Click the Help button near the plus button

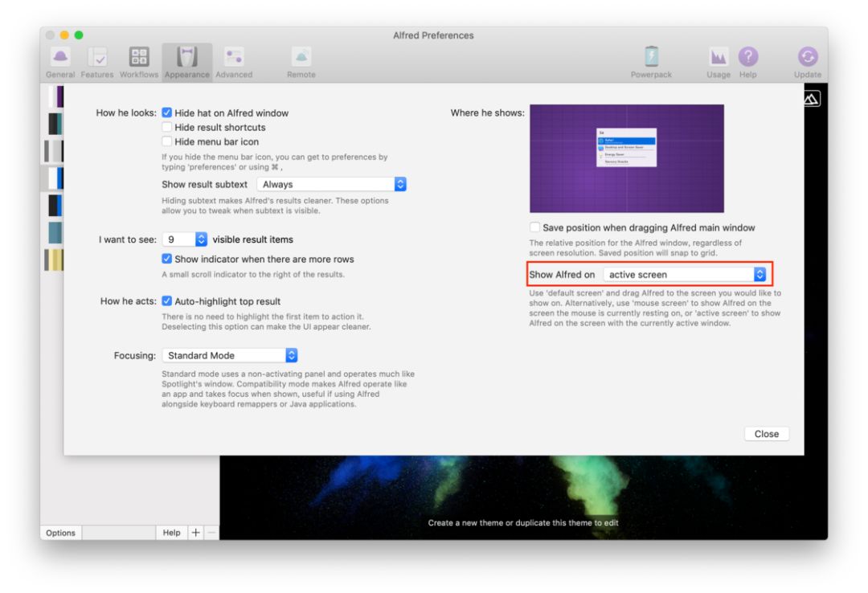click(x=172, y=533)
